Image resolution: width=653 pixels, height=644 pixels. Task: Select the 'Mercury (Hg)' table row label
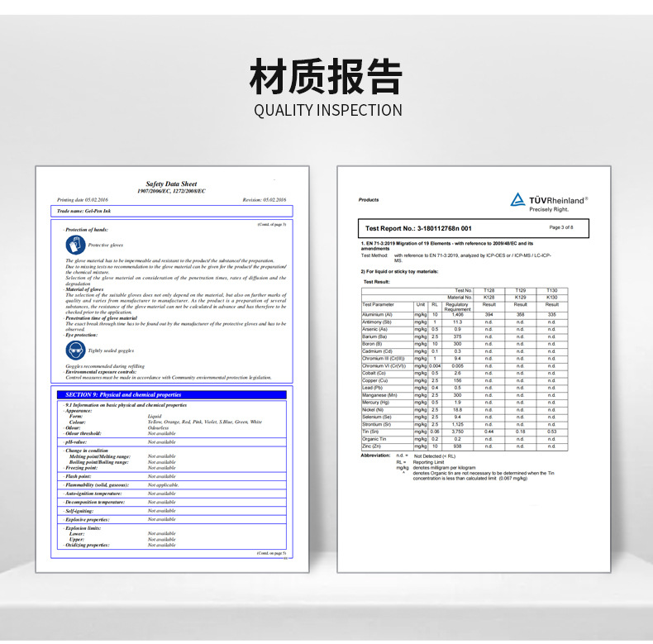tap(376, 403)
